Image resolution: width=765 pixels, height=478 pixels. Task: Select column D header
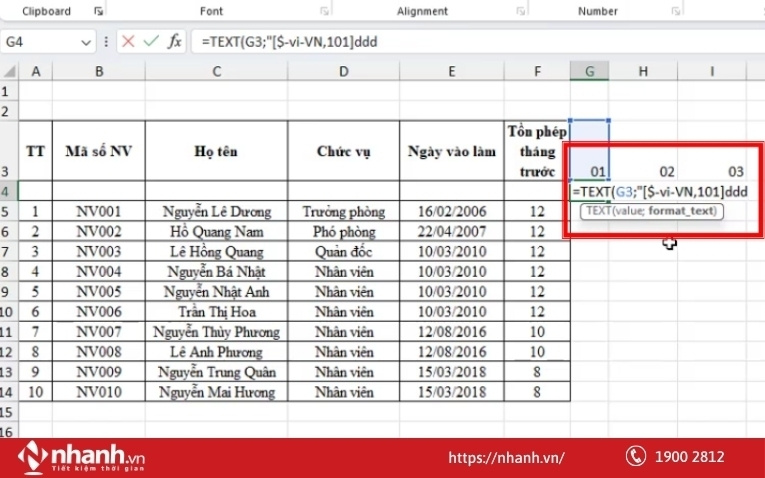[343, 72]
